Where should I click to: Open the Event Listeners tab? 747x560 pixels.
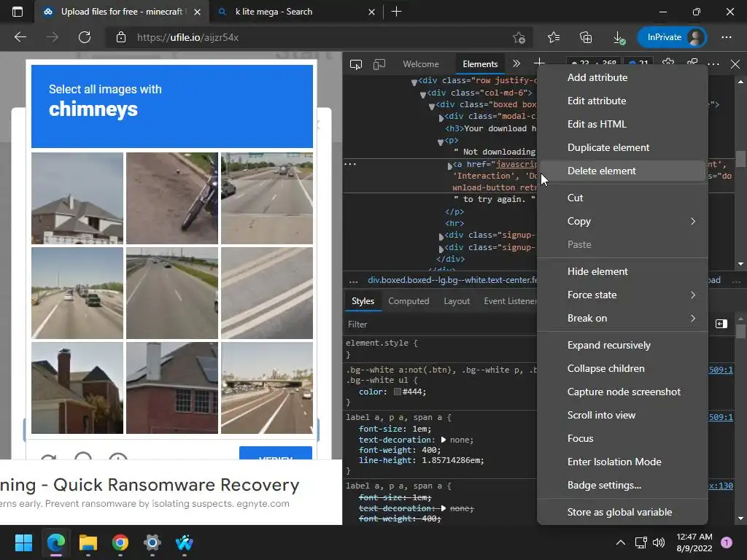510,301
